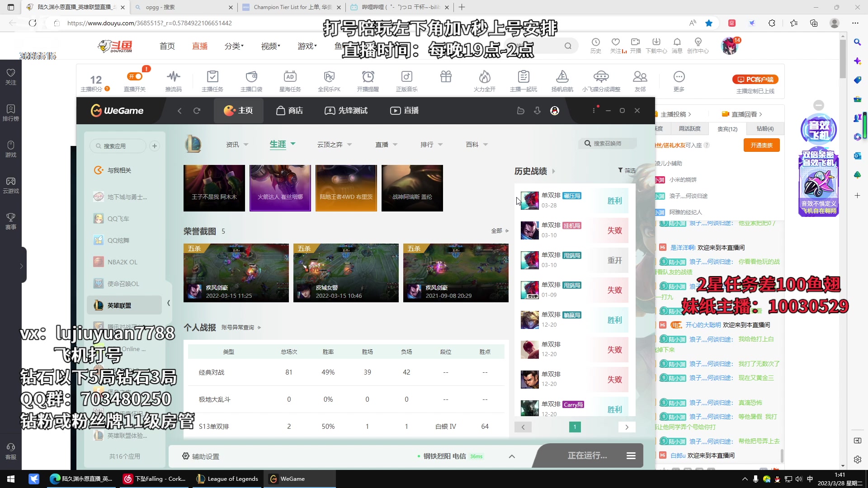This screenshot has height=488, width=868.
Task: Open 排行榜 in Douyu left sidebar
Action: [11, 113]
